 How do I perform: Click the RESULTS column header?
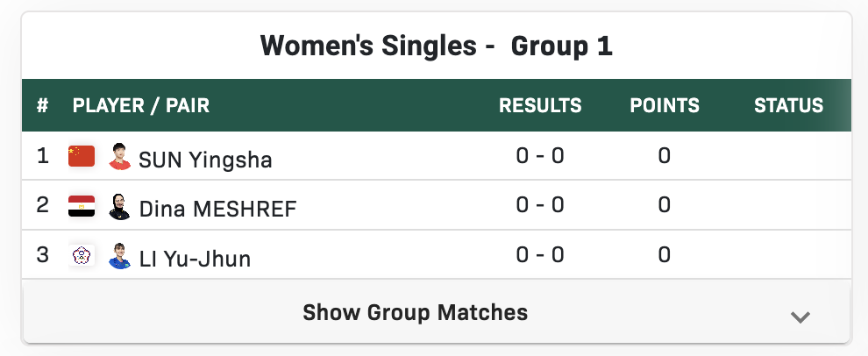click(x=540, y=106)
